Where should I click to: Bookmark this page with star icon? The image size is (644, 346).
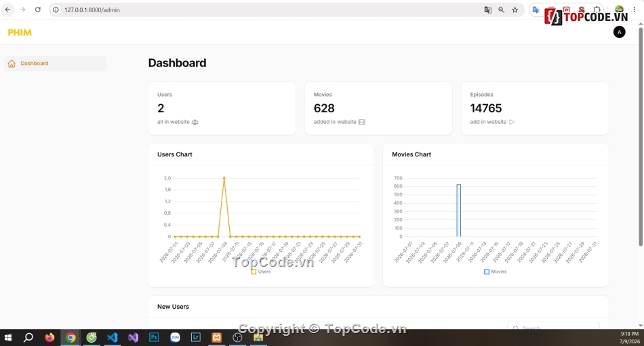tap(515, 10)
